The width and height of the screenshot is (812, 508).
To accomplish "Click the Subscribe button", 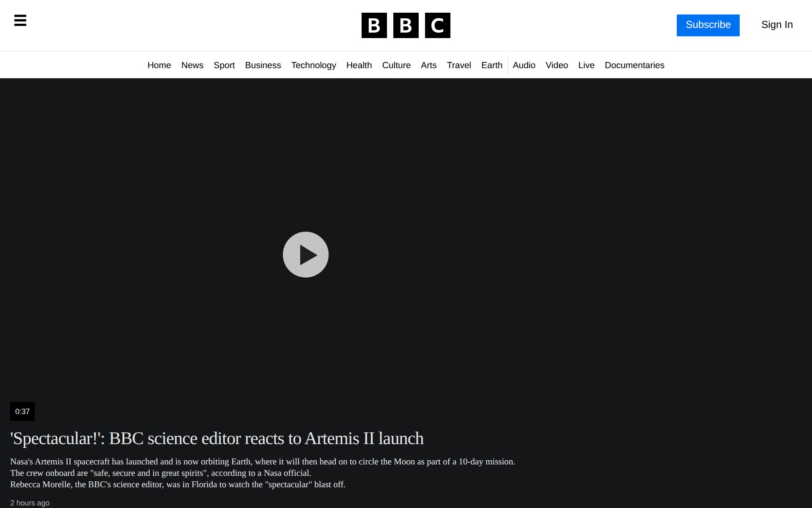I will tap(708, 25).
